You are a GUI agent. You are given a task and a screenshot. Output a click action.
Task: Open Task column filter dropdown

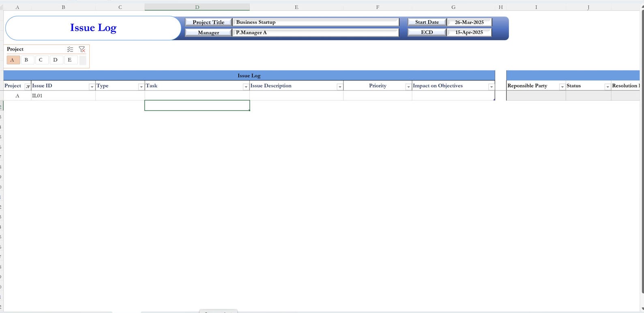[x=245, y=87]
